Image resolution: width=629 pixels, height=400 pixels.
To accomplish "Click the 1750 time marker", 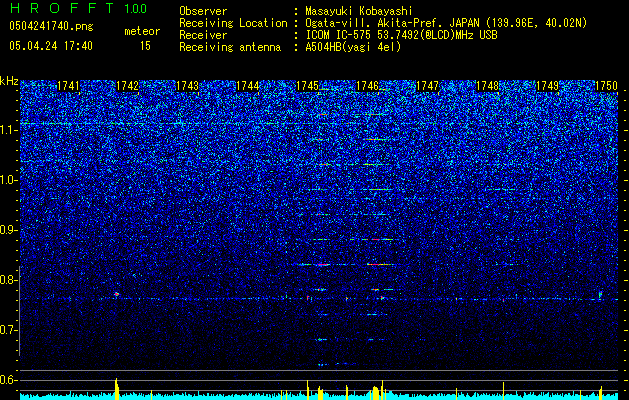I will pos(606,86).
